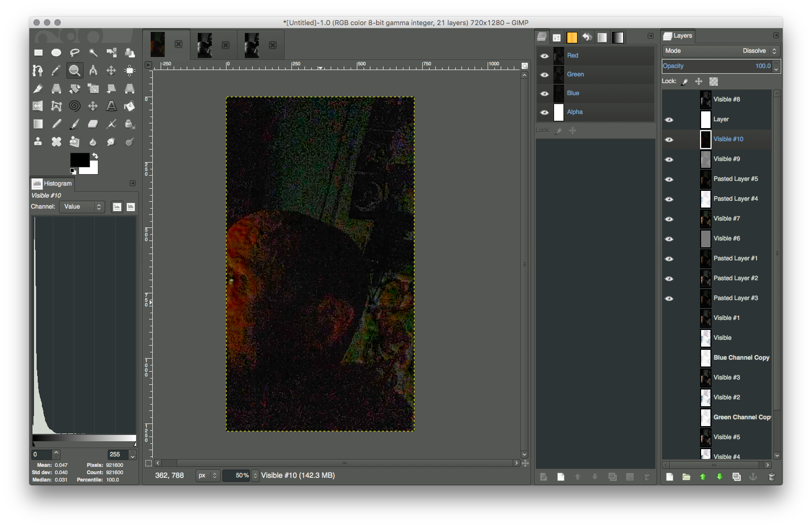Select the Fuzzy Select magic wand tool
The image size is (812, 527).
(93, 52)
